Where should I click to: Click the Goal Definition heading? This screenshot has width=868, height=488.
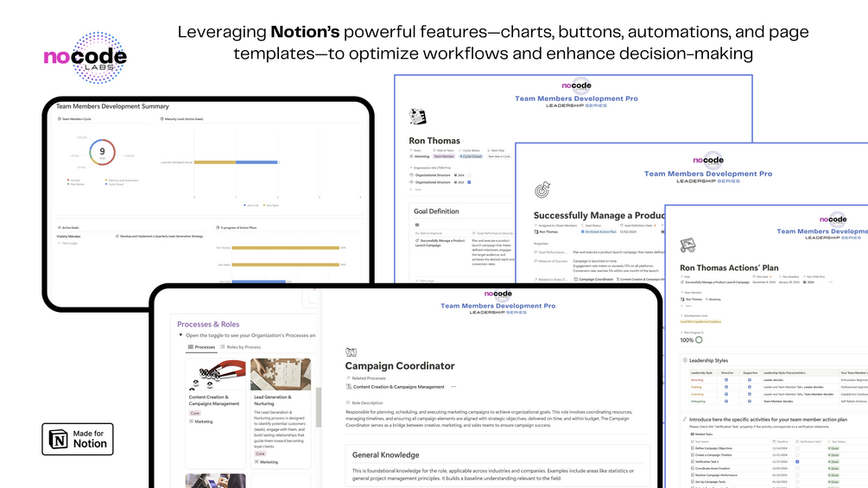[x=436, y=212]
